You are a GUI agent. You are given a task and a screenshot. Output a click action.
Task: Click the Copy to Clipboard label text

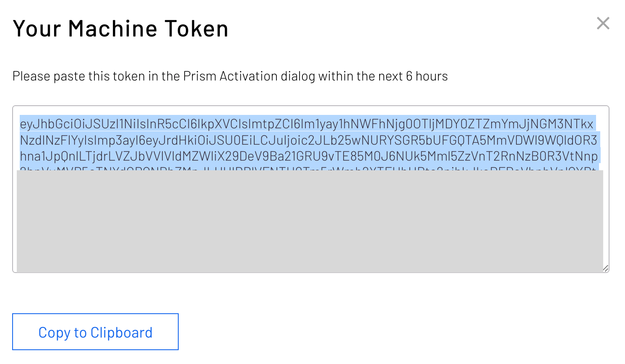(95, 332)
